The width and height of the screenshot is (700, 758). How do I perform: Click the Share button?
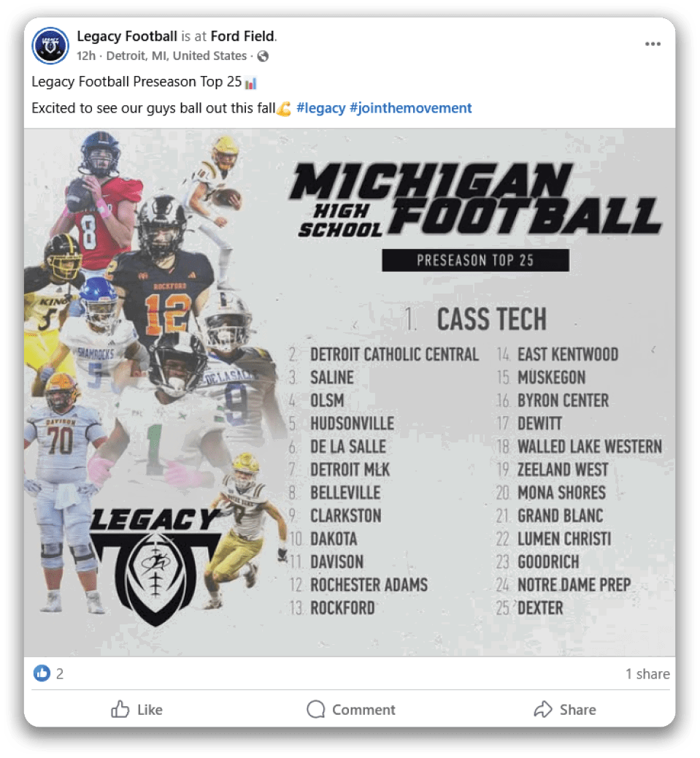[x=564, y=709]
